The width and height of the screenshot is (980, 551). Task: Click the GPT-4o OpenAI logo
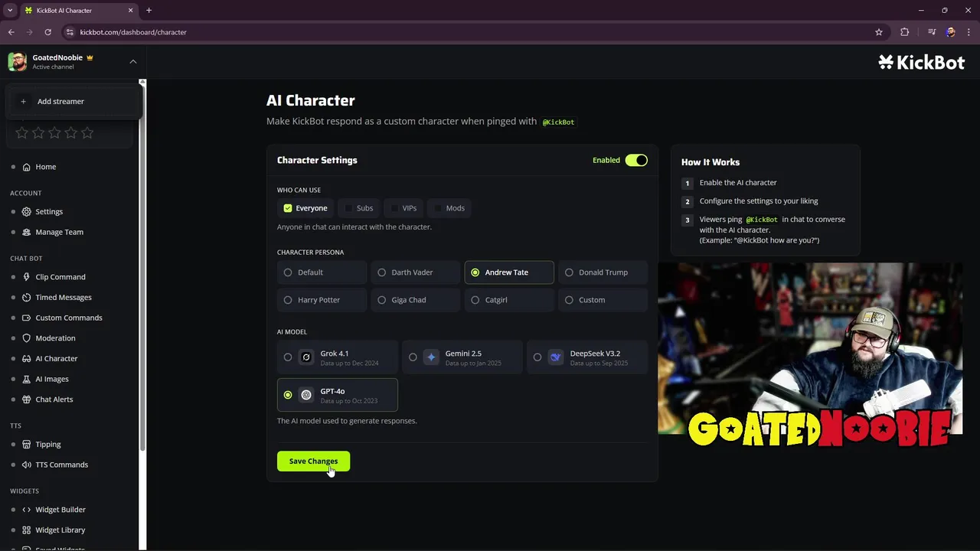[306, 395]
